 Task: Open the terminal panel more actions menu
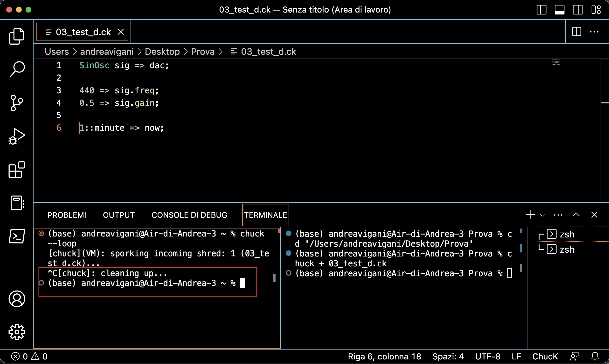click(x=558, y=215)
